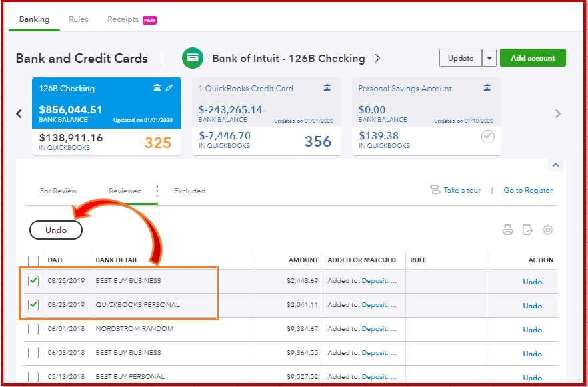Click bank icon on Personal Savings Account card
Image resolution: width=588 pixels, height=387 pixels.
pos(487,88)
